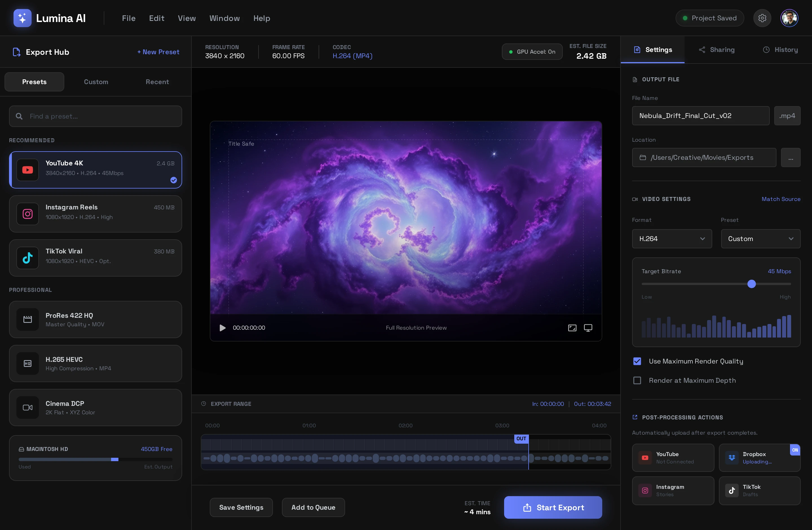Disable Use Maximum Render Quality checkbox
Screen dimensions: 812x530
(x=637, y=361)
